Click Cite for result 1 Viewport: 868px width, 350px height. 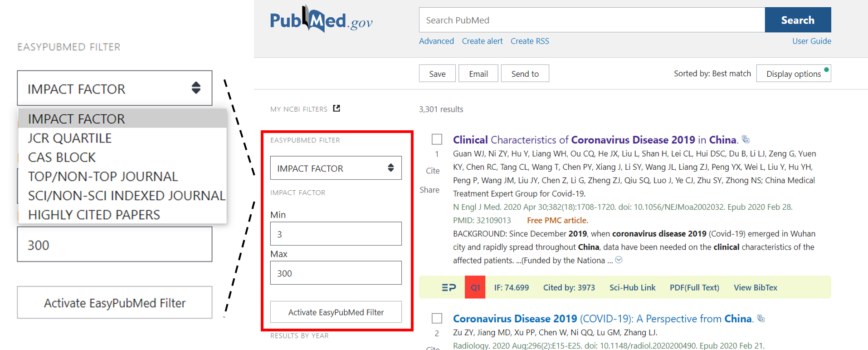click(x=433, y=171)
